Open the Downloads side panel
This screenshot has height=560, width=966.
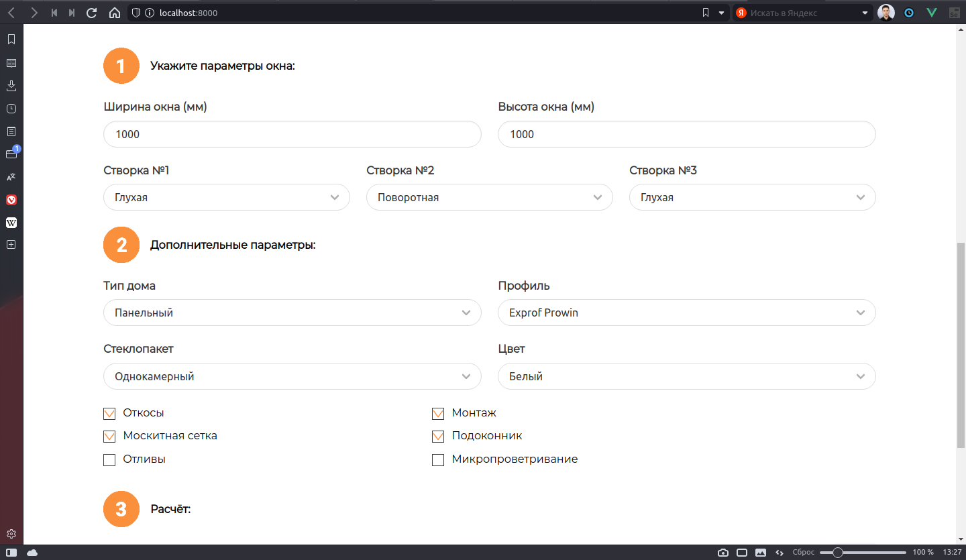point(11,86)
